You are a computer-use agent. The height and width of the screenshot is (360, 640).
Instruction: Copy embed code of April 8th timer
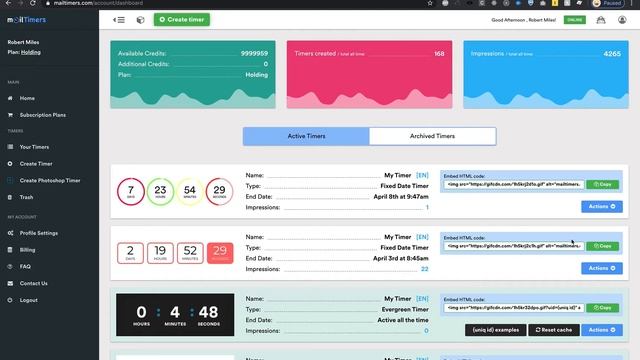[602, 184]
